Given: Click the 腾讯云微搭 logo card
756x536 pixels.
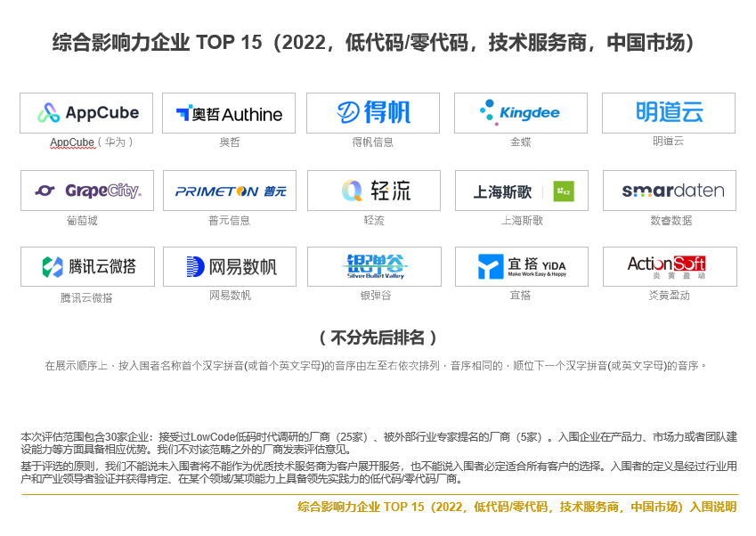Looking at the screenshot, I should pos(88,266).
